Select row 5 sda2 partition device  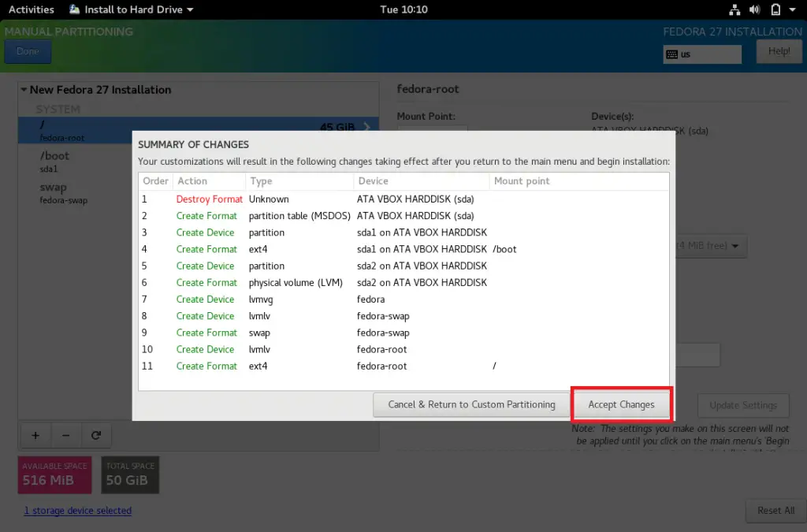pos(403,266)
